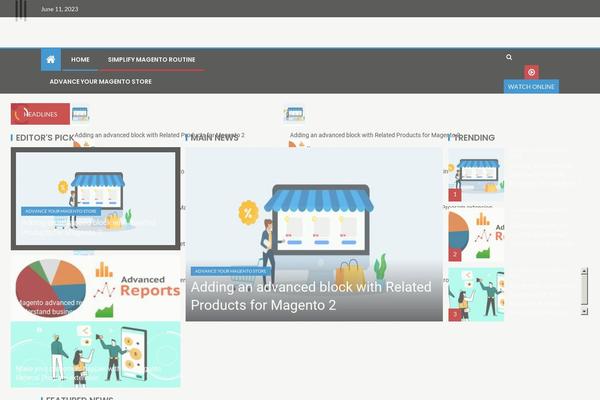Open the search magnifier icon
600x400 pixels.
tap(509, 57)
